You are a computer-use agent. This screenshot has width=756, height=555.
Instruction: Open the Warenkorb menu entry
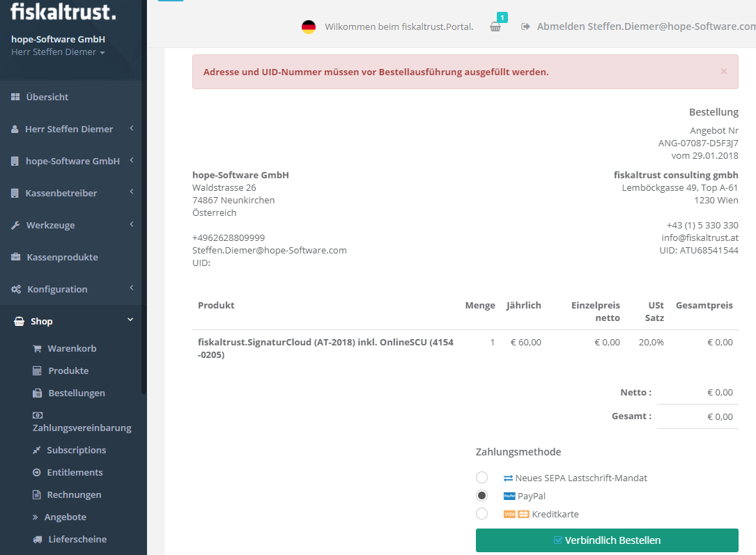click(x=72, y=349)
